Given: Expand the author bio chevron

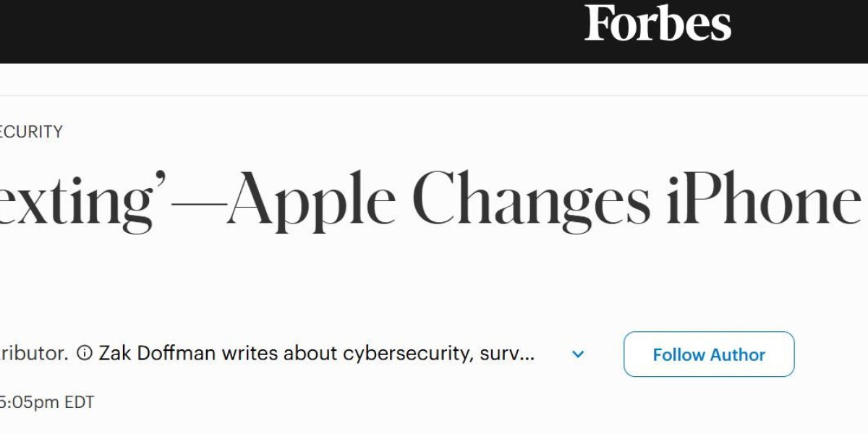Looking at the screenshot, I should pyautogui.click(x=577, y=354).
